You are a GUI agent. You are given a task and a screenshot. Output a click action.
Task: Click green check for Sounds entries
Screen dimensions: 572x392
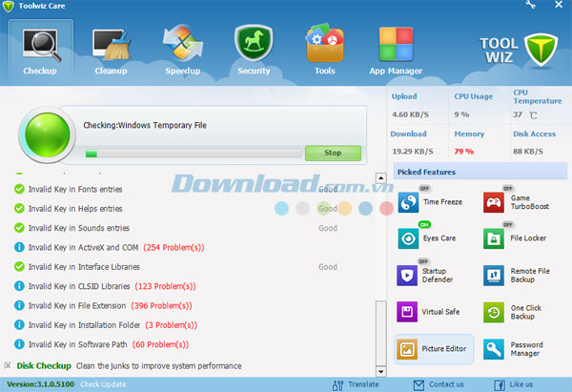pyautogui.click(x=19, y=228)
